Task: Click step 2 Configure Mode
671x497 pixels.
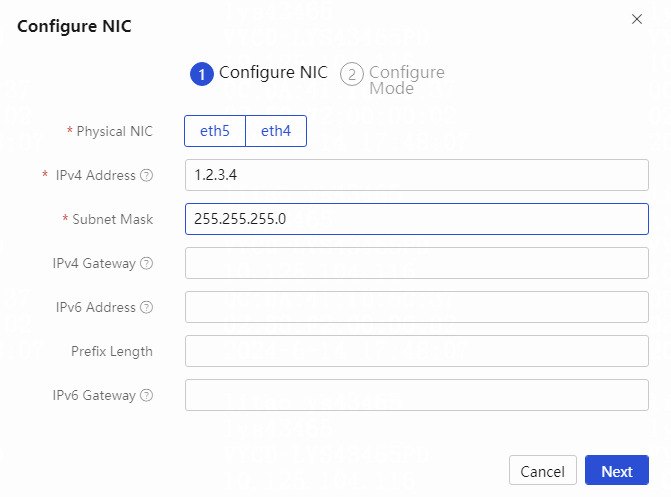Action: (x=392, y=80)
